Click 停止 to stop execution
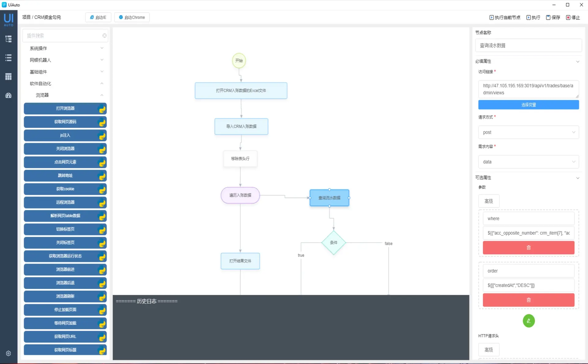Screen dimensions: 588x364 point(573,17)
